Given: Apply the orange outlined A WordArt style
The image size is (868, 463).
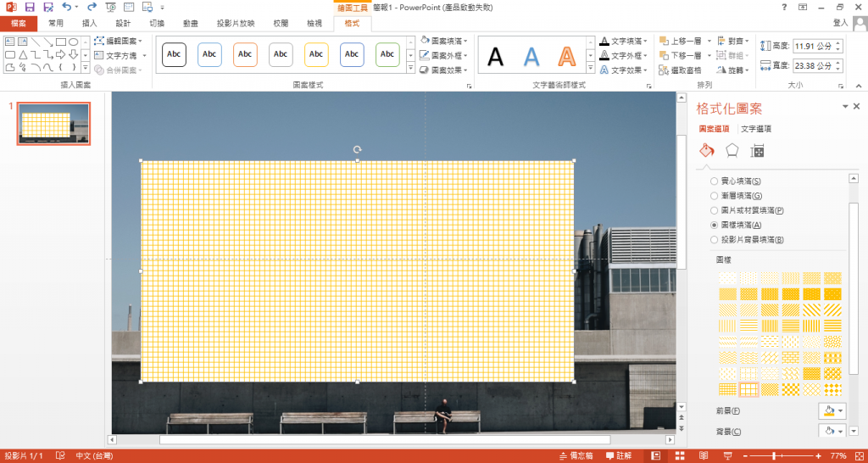Looking at the screenshot, I should tap(567, 56).
